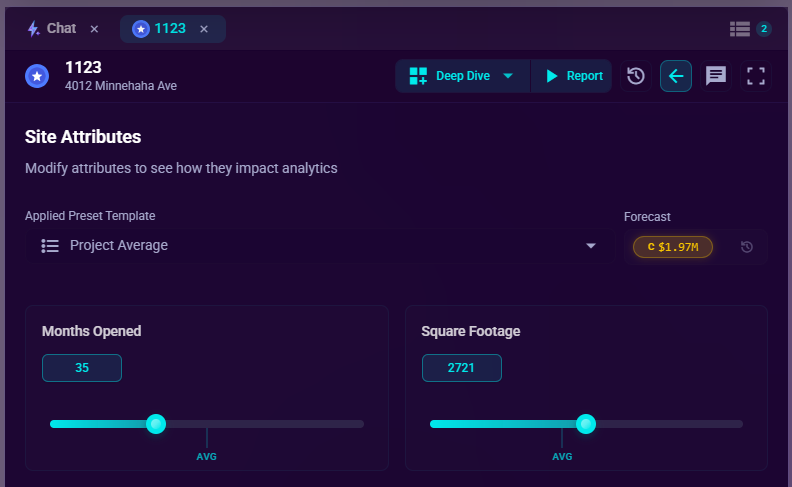Open the list view icon with badge 2
Viewport: 792px width, 487px height.
coord(739,29)
